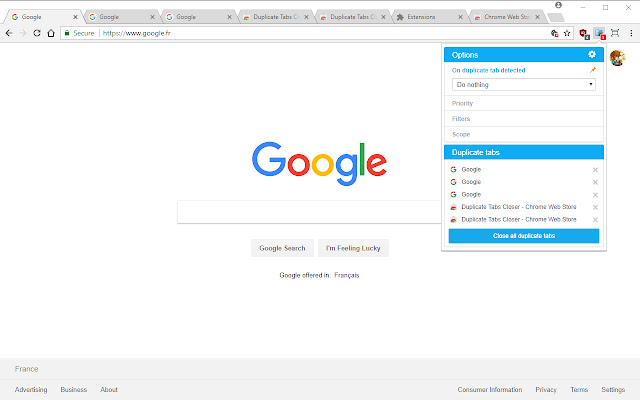Open the Terms footer link

[x=579, y=389]
